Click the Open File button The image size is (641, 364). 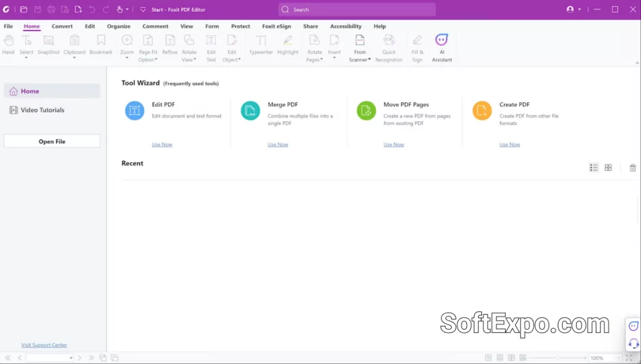pyautogui.click(x=51, y=140)
